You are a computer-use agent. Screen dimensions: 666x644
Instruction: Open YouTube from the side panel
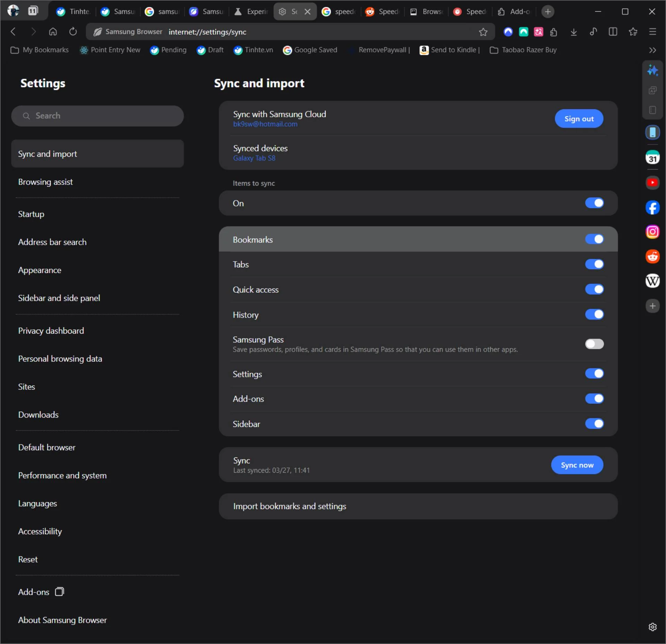[652, 183]
